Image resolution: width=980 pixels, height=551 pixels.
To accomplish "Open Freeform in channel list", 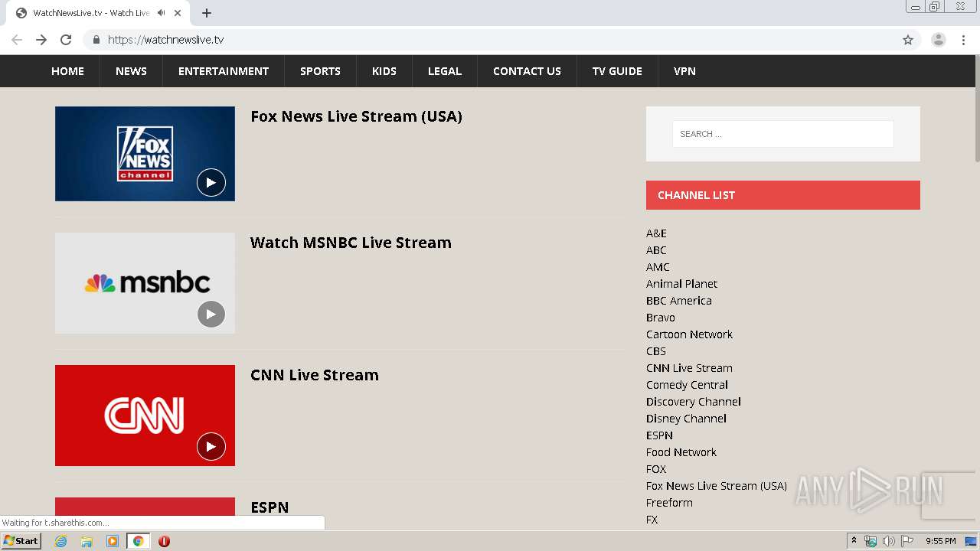I will pos(669,503).
